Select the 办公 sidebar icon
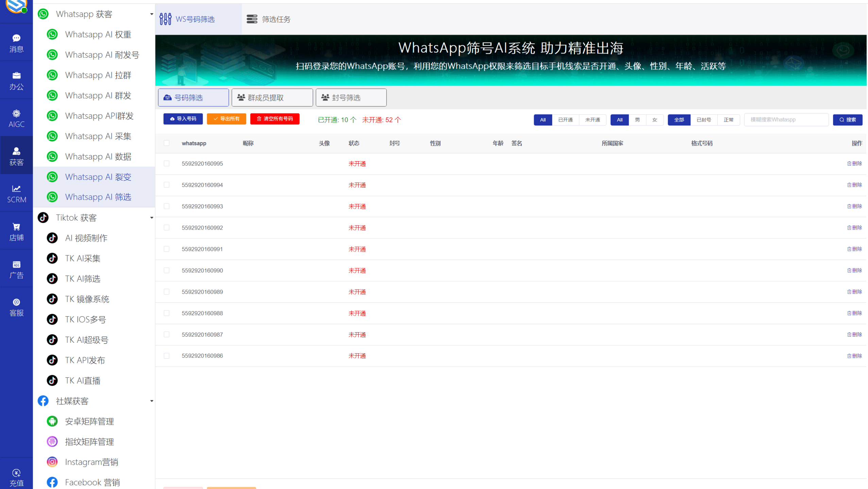The image size is (868, 489). [x=16, y=80]
